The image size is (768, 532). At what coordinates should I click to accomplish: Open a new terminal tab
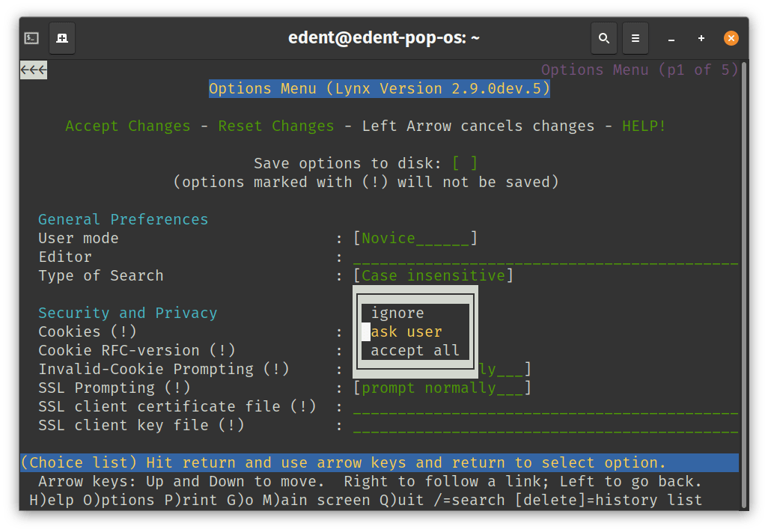(62, 38)
